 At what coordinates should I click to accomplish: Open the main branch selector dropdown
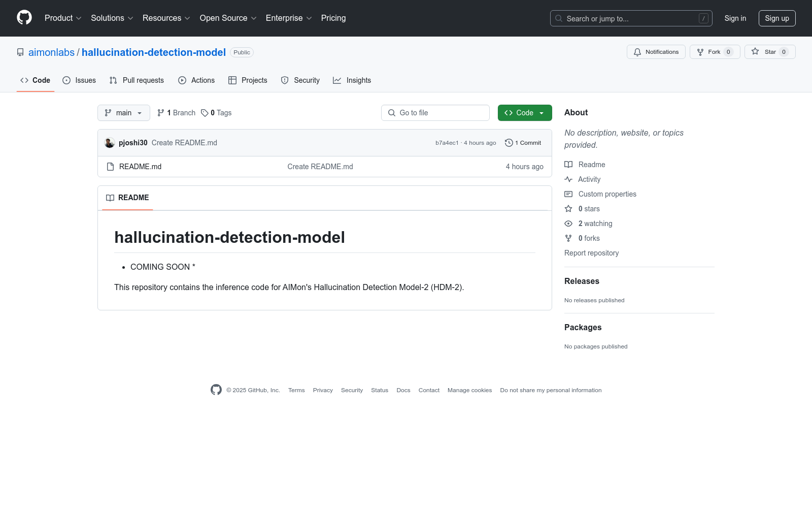(124, 113)
